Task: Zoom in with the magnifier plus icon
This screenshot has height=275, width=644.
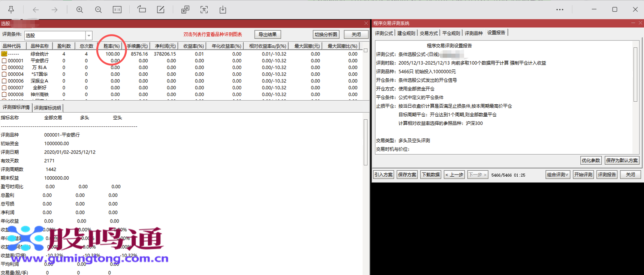Action: click(x=79, y=10)
